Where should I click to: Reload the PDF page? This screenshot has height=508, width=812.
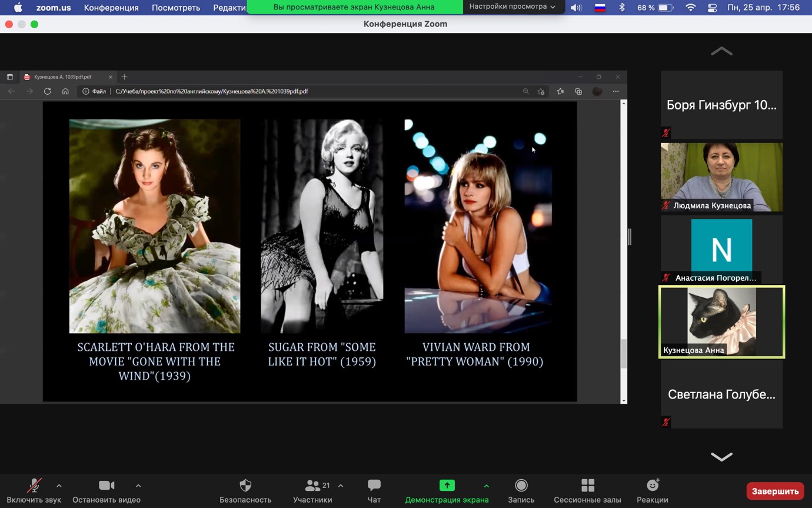[x=48, y=91]
